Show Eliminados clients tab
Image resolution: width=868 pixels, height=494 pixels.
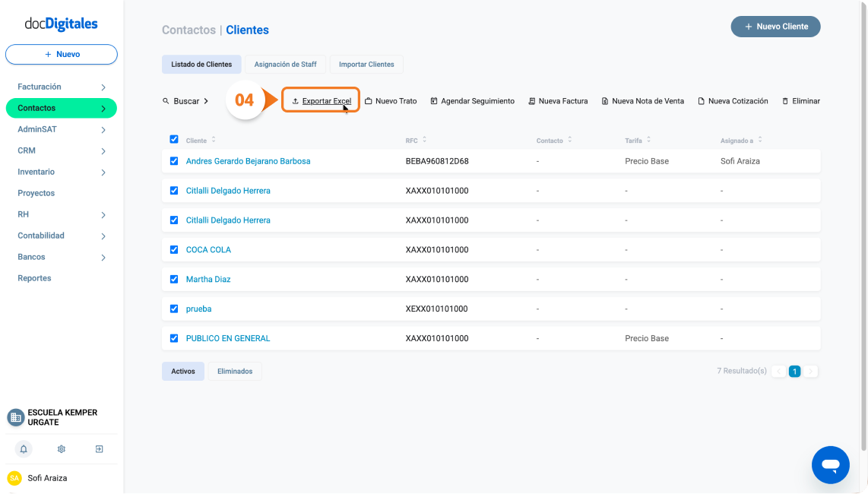(235, 372)
